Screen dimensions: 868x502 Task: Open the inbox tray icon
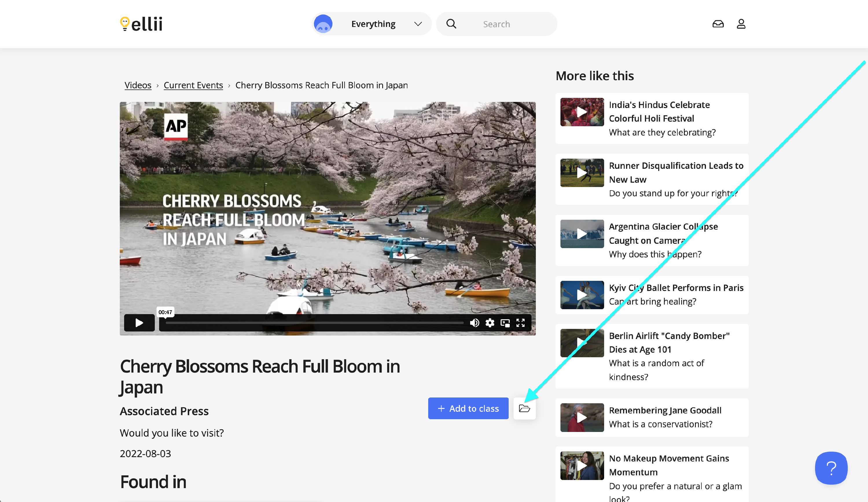pos(718,24)
